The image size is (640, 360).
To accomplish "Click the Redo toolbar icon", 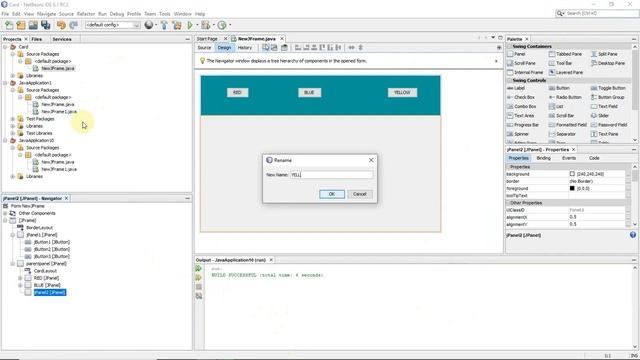I will point(73,25).
